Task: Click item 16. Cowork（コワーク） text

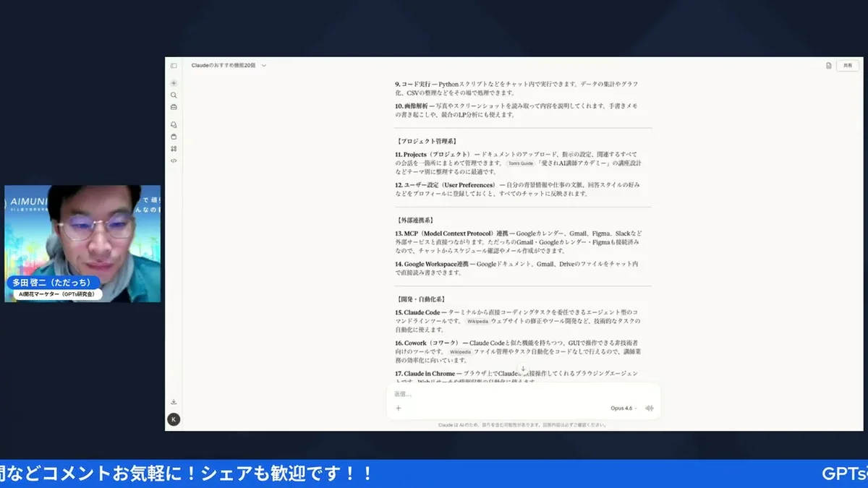Action: (x=516, y=351)
